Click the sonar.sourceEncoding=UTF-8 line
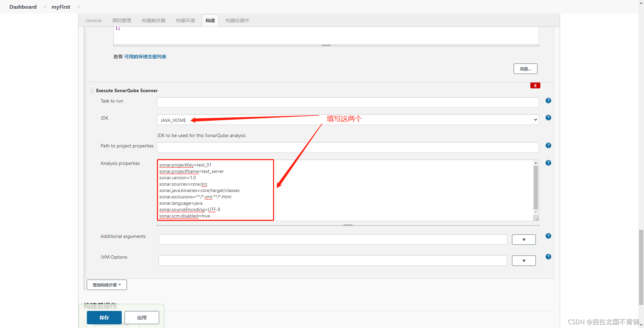The width and height of the screenshot is (644, 328). [190, 209]
